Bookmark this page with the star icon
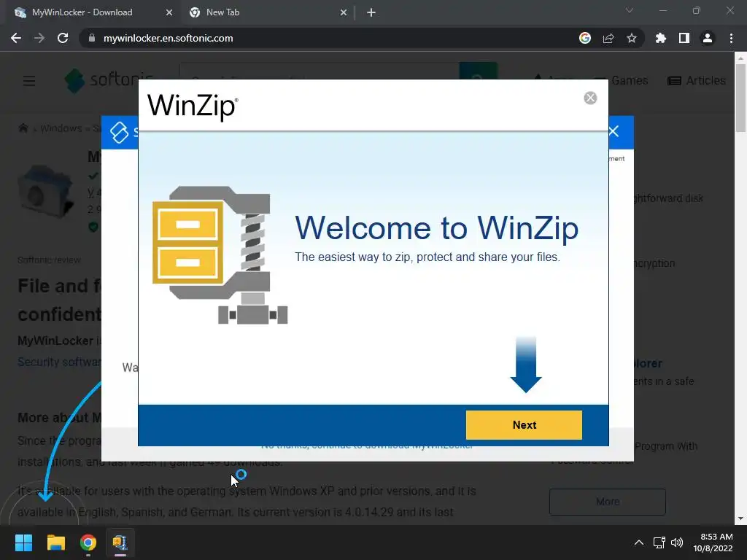The image size is (747, 560). click(632, 38)
